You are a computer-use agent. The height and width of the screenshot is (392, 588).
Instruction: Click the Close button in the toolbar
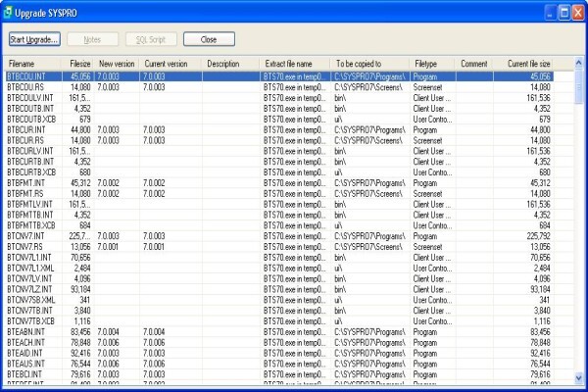click(x=210, y=39)
